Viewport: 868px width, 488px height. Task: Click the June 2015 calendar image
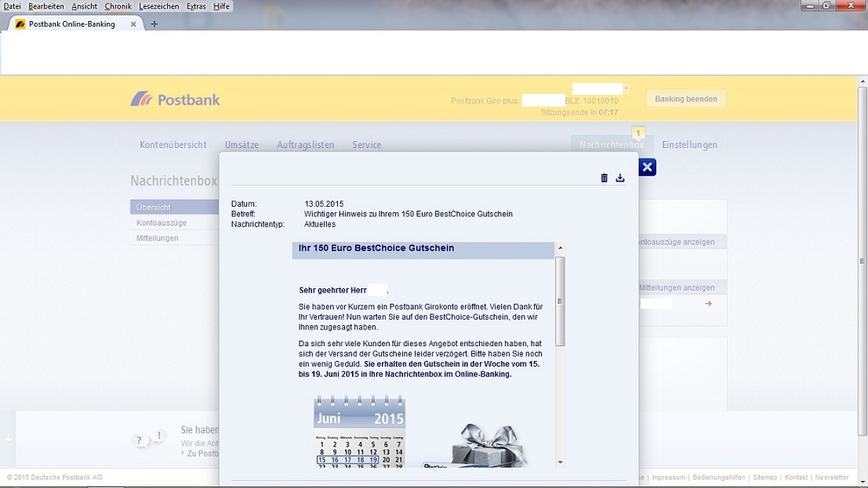[359, 432]
